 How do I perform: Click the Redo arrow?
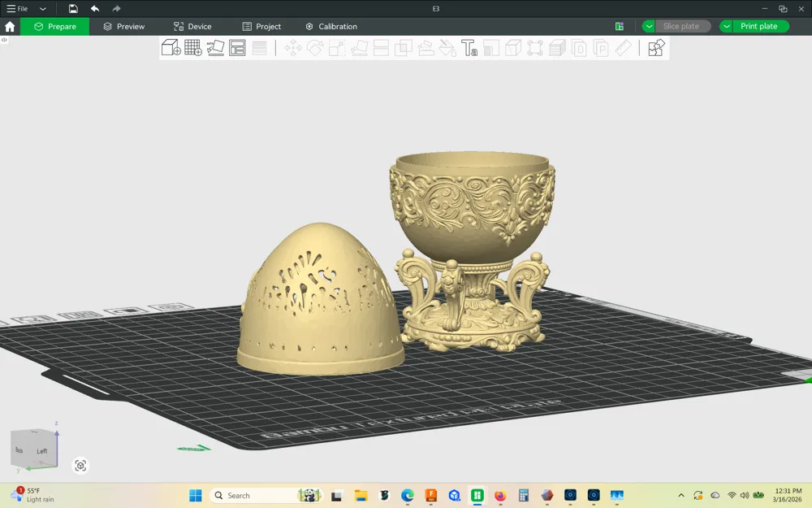[x=116, y=8]
